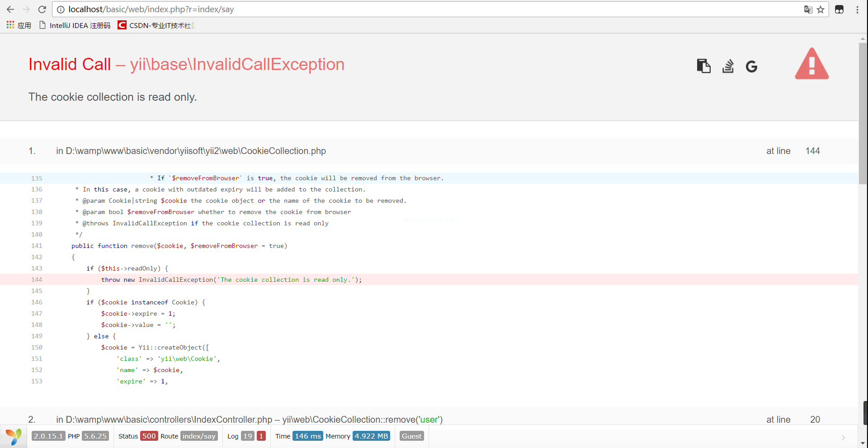The image size is (868, 448).
Task: Click the browser reload button
Action: point(42,9)
